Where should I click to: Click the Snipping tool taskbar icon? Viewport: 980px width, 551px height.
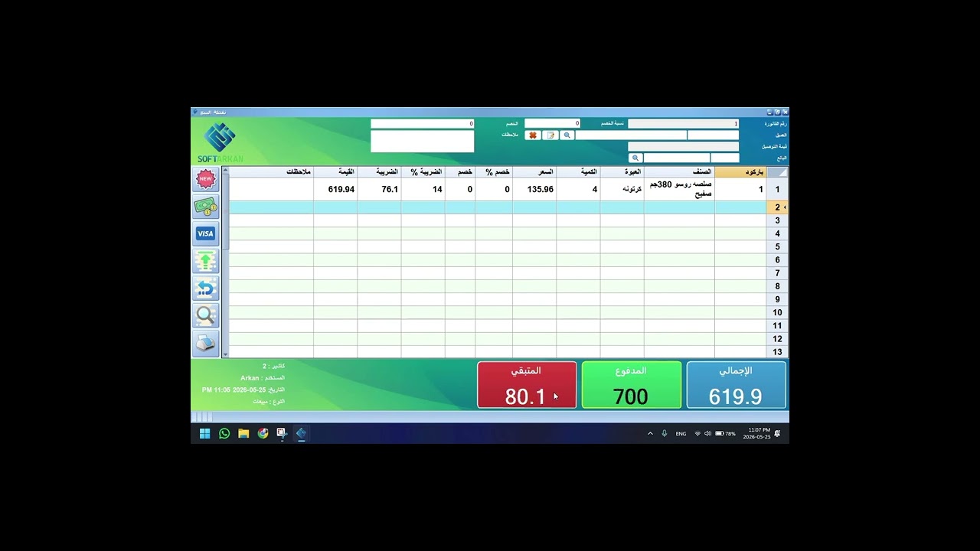coord(282,433)
